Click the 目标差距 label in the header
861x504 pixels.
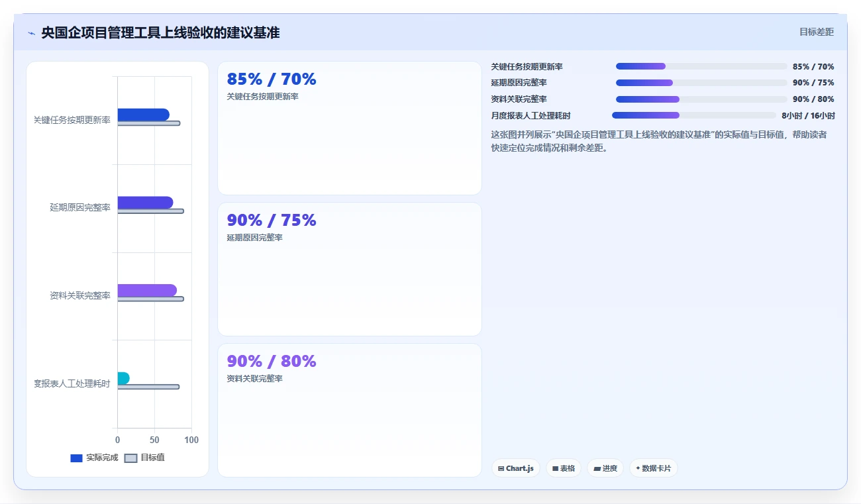point(817,32)
